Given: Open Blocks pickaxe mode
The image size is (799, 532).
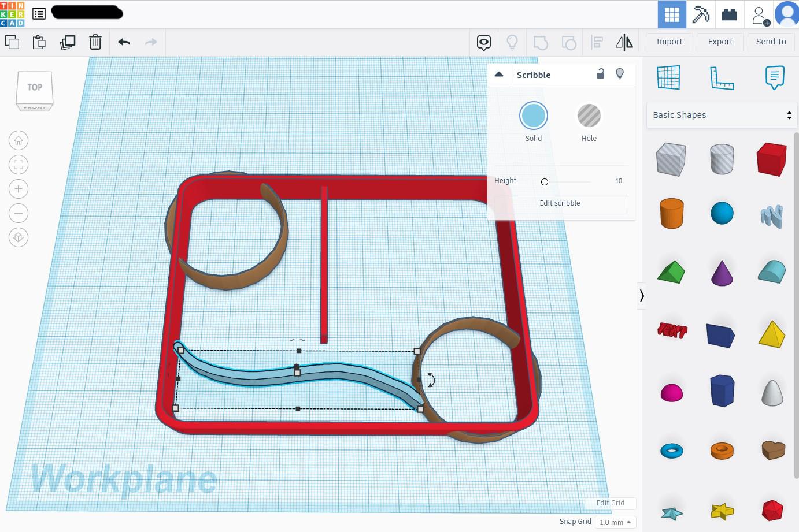Looking at the screenshot, I should (701, 14).
